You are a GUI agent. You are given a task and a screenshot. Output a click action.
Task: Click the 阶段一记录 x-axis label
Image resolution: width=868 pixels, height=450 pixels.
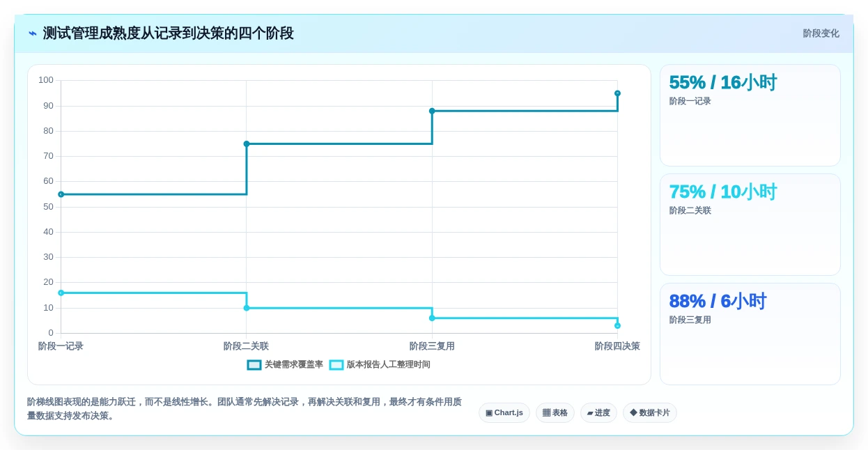click(x=61, y=346)
